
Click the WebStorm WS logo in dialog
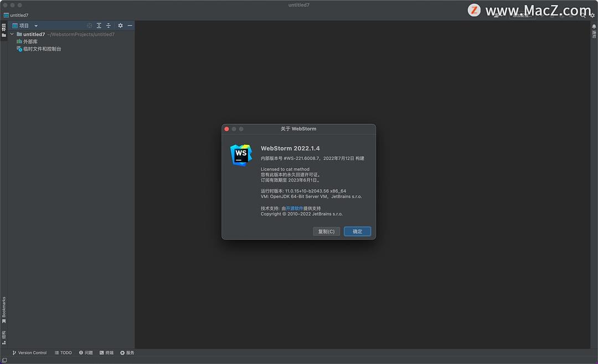coord(241,155)
